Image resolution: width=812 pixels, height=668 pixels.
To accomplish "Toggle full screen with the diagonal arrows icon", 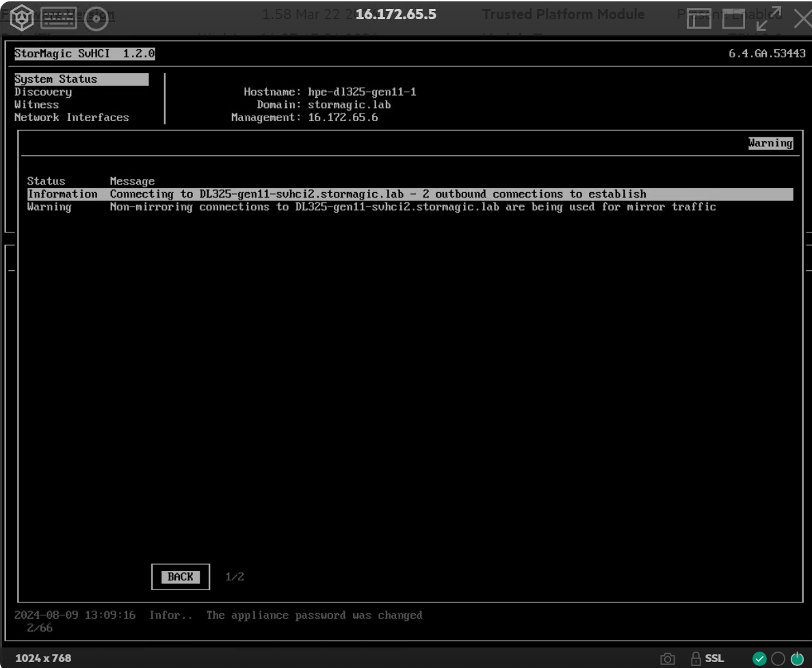I will 769,18.
